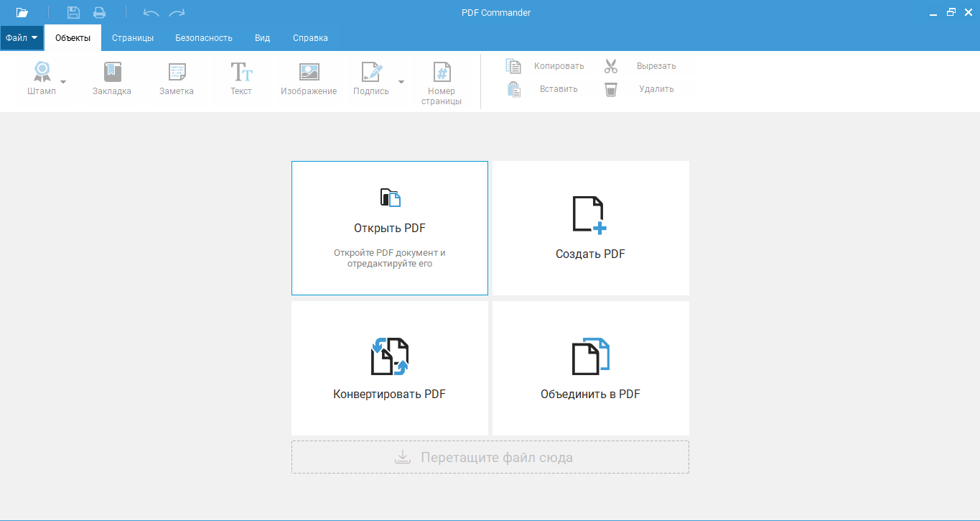
Task: Expand the Подпись dropdown arrow
Action: [401, 82]
